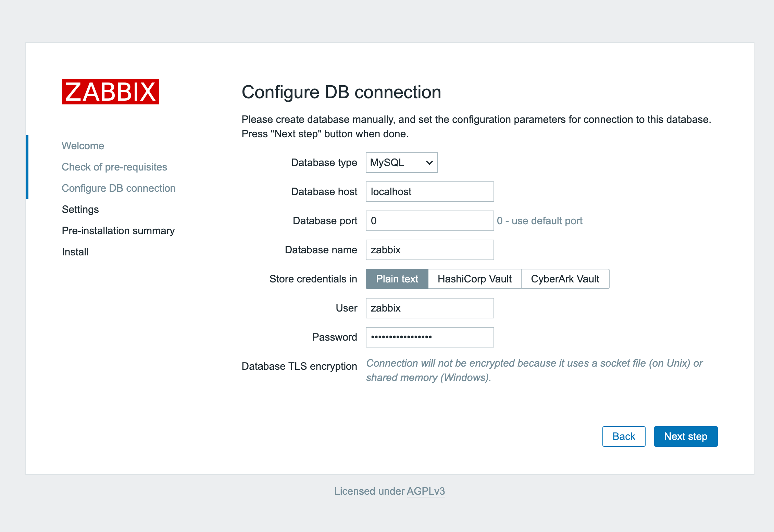Go back with the Back button

pos(623,436)
